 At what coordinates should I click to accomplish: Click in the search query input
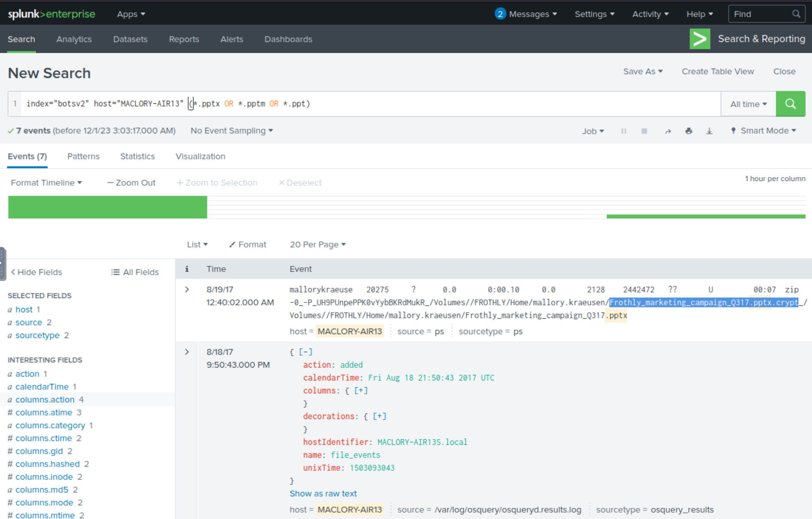(371, 104)
